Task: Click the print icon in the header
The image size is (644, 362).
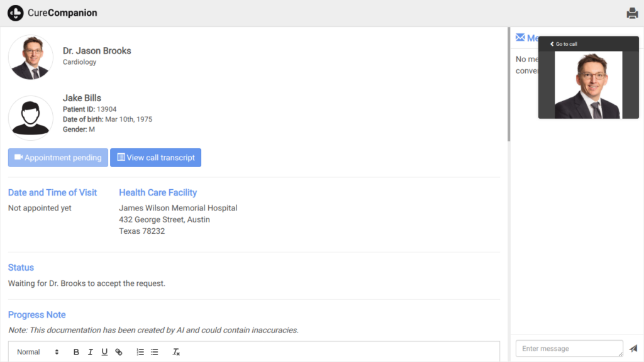Action: tap(632, 13)
